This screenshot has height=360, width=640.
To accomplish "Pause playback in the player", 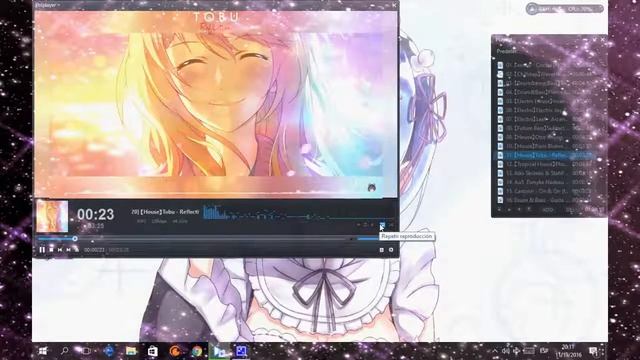I will coord(42,249).
